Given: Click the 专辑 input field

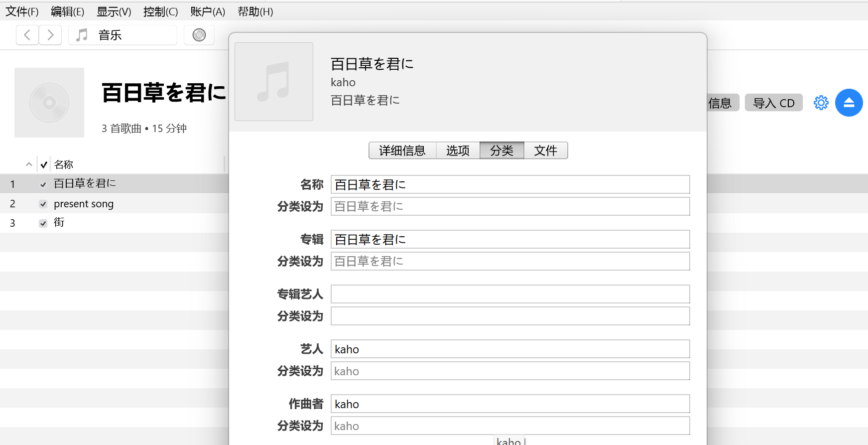Looking at the screenshot, I should coord(510,239).
